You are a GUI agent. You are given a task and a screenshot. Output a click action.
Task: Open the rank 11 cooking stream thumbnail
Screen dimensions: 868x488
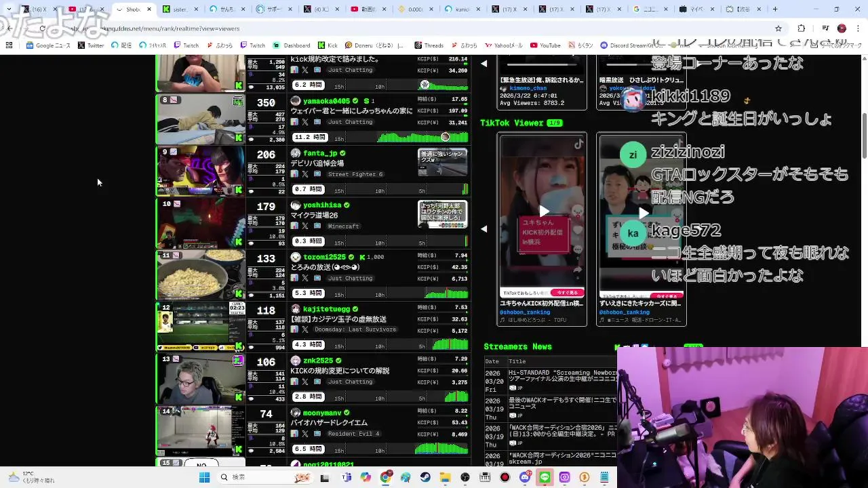(201, 275)
